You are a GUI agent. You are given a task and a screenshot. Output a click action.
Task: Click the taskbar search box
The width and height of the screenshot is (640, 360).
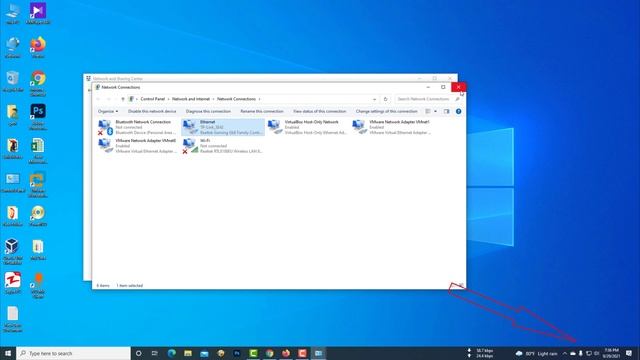[73, 353]
